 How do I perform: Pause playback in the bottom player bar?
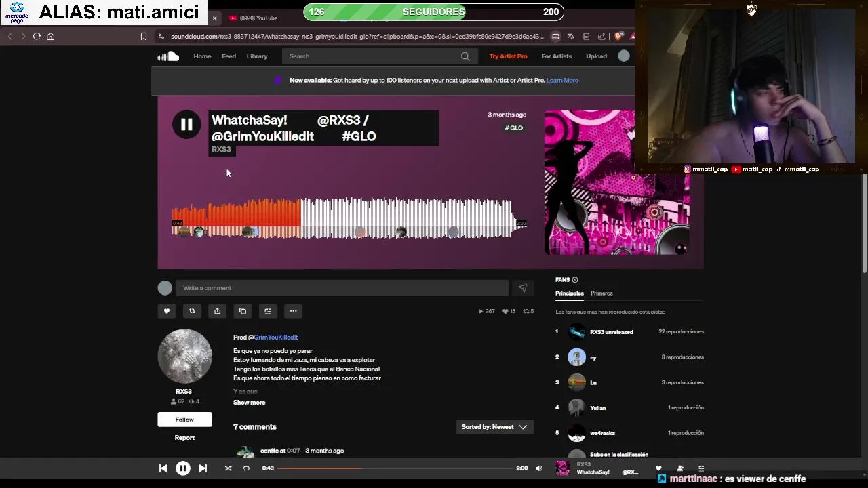pos(183,468)
